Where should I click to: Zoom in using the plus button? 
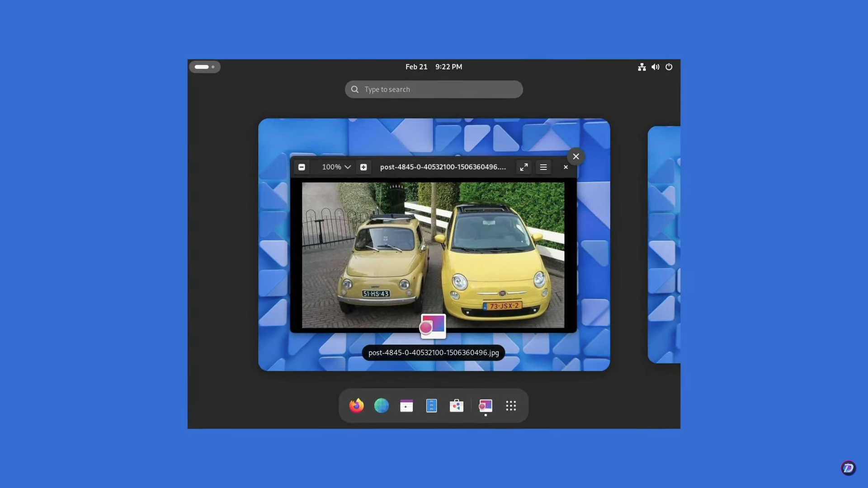(363, 167)
